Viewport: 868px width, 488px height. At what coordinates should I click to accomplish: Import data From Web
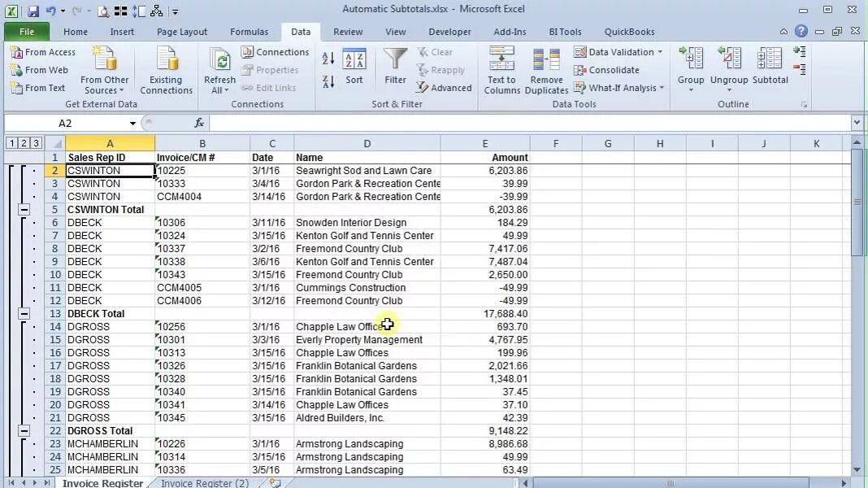click(x=39, y=70)
